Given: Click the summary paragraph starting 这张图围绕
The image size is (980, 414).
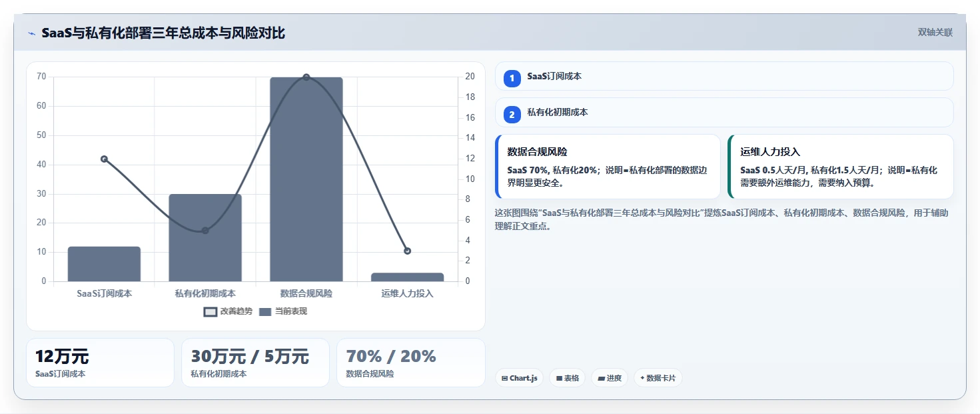Looking at the screenshot, I should [x=722, y=219].
